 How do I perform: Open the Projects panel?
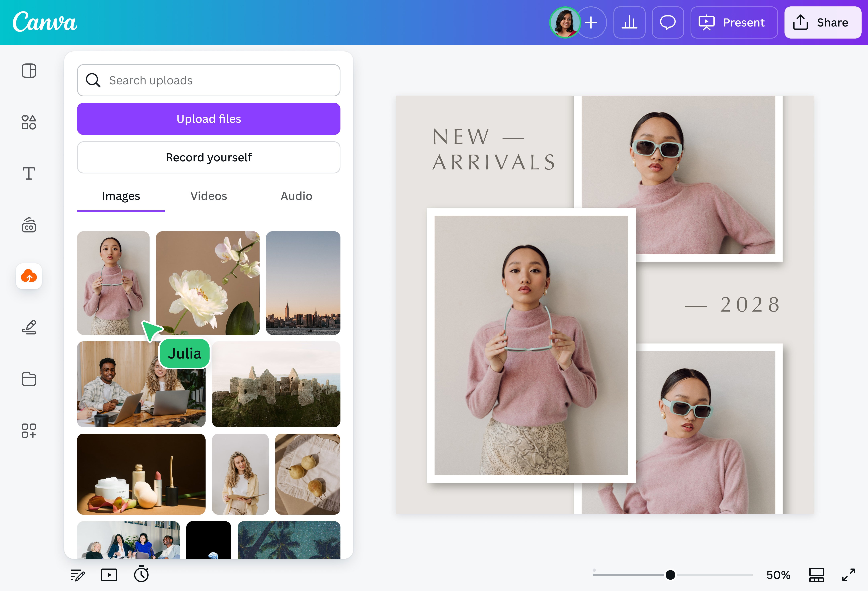[29, 379]
